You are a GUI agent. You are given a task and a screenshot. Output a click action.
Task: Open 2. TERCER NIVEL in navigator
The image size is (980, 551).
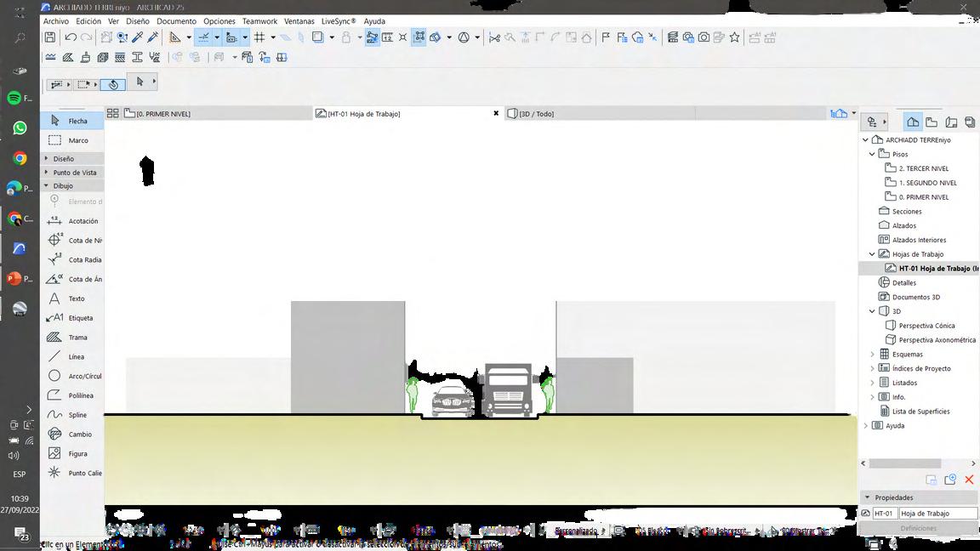point(923,168)
